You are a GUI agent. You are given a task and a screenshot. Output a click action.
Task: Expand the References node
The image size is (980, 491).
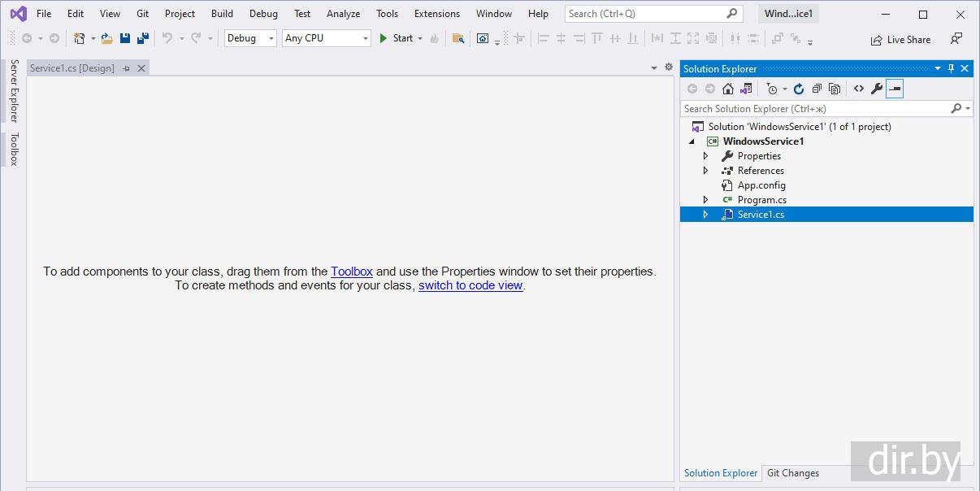point(705,171)
